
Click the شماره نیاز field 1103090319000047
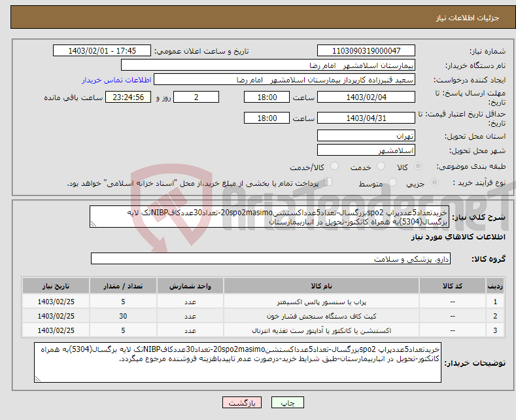(x=366, y=50)
